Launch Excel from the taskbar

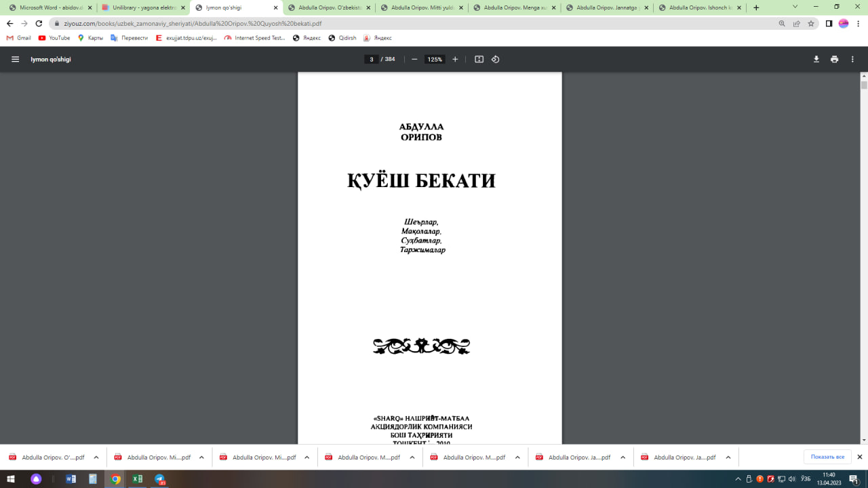(x=138, y=479)
